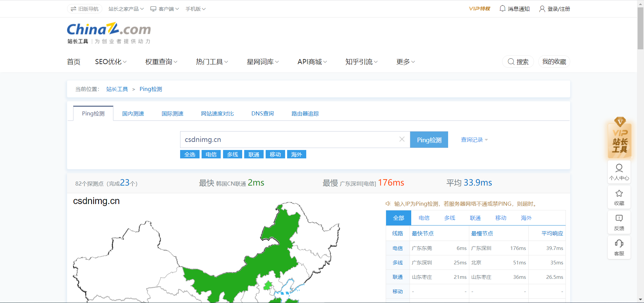This screenshot has height=303, width=644.
Task: Open the 更多 menu
Action: pyautogui.click(x=406, y=62)
